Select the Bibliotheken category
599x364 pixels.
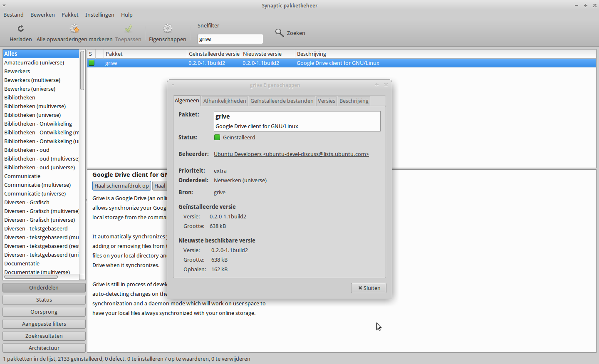click(x=41, y=97)
